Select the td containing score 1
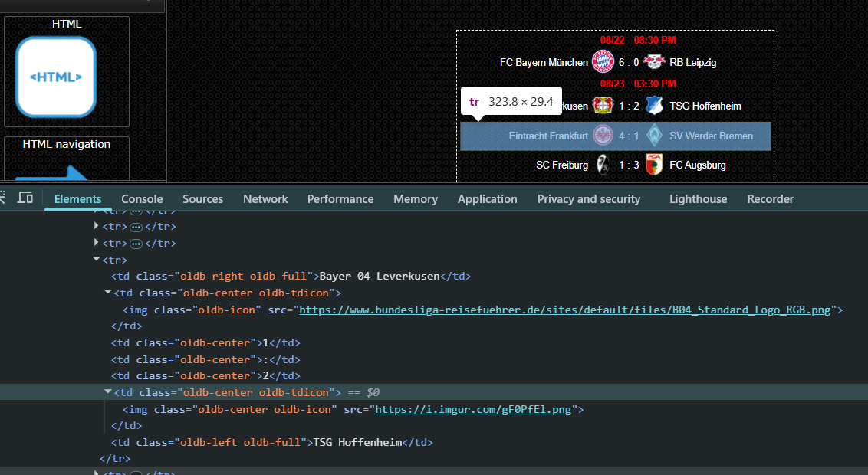 [205, 342]
